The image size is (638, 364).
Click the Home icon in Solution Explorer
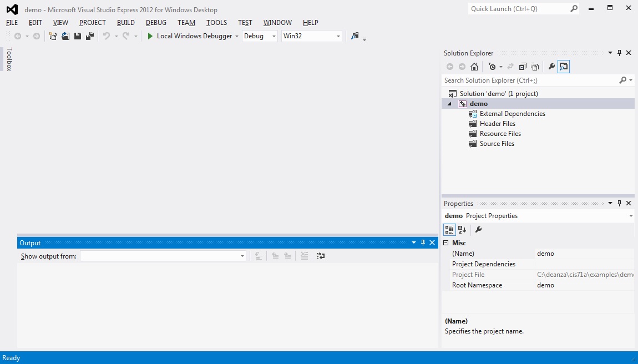(x=474, y=67)
